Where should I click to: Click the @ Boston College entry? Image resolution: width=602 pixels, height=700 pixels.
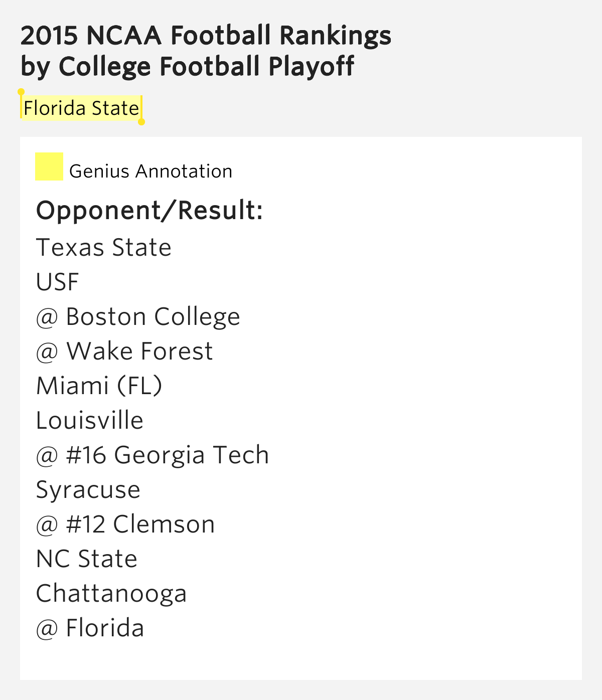click(x=138, y=317)
